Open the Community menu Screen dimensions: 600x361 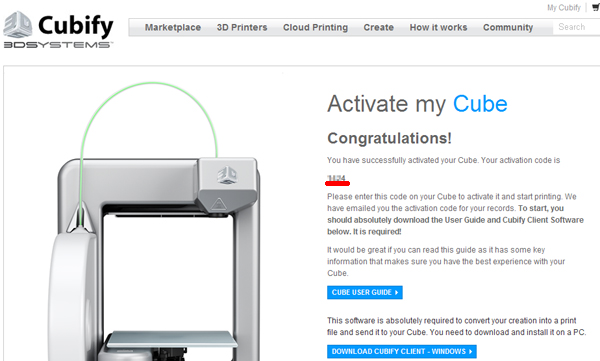[x=508, y=28]
